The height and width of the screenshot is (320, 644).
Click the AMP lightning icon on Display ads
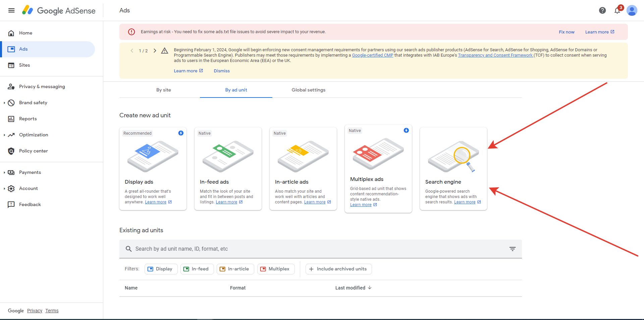click(181, 133)
